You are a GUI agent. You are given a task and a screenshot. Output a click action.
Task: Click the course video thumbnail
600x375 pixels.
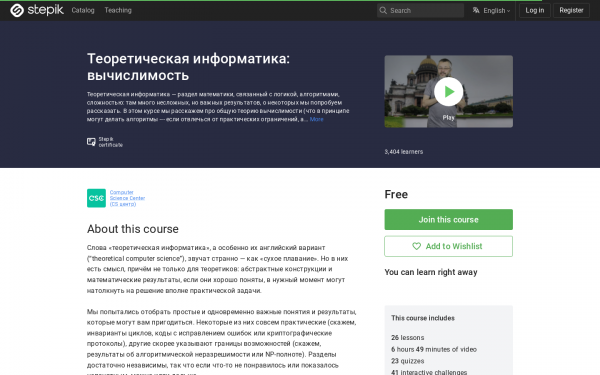click(448, 91)
